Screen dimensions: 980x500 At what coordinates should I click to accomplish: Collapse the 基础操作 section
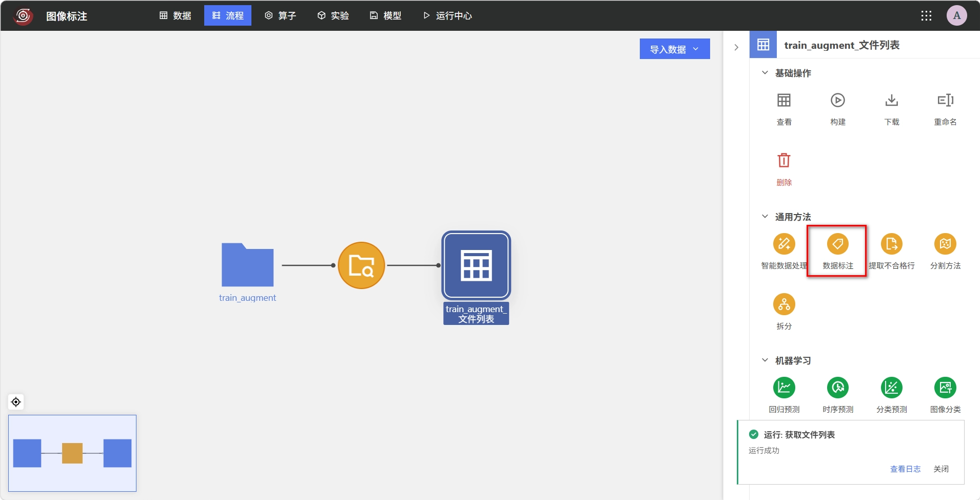(x=765, y=73)
